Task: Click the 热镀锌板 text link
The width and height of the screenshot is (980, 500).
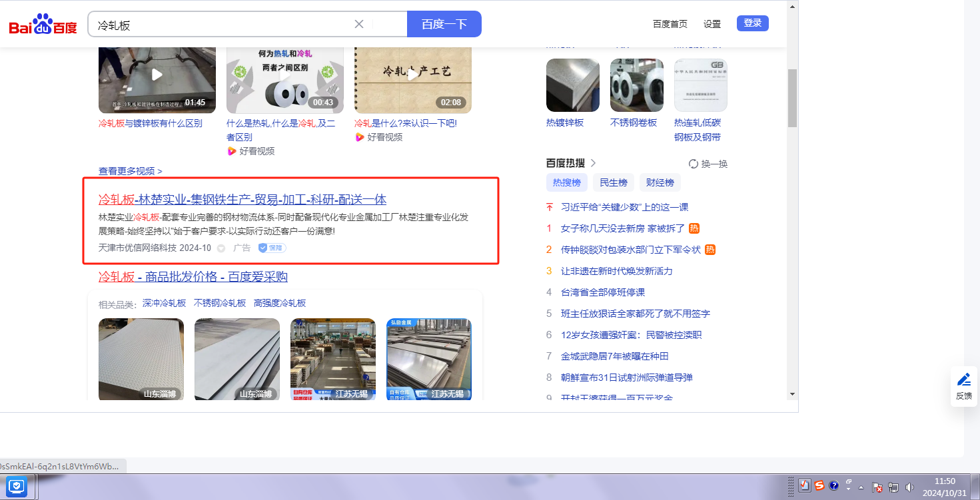Action: 565,123
